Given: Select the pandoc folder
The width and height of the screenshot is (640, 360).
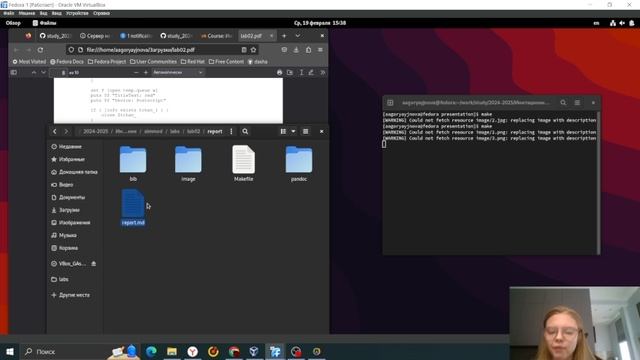Looking at the screenshot, I should 299,163.
